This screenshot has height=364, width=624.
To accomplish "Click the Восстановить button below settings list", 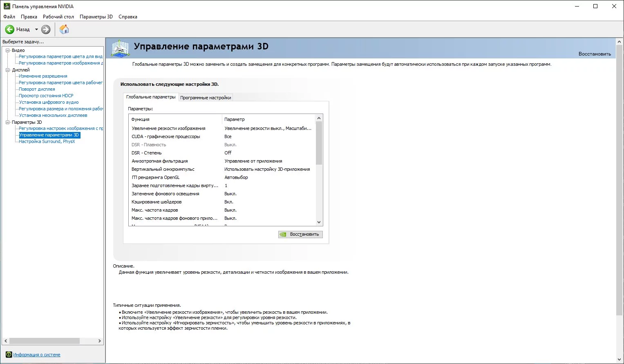I will tap(300, 234).
